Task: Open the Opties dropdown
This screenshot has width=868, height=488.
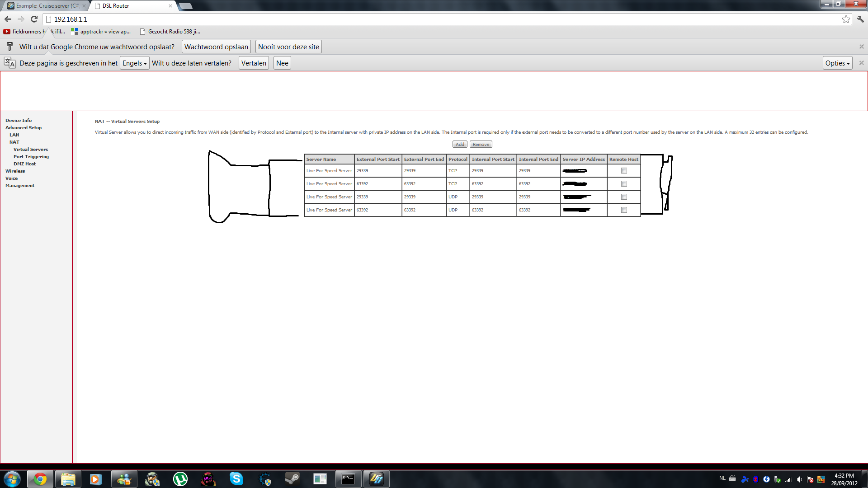Action: 837,63
